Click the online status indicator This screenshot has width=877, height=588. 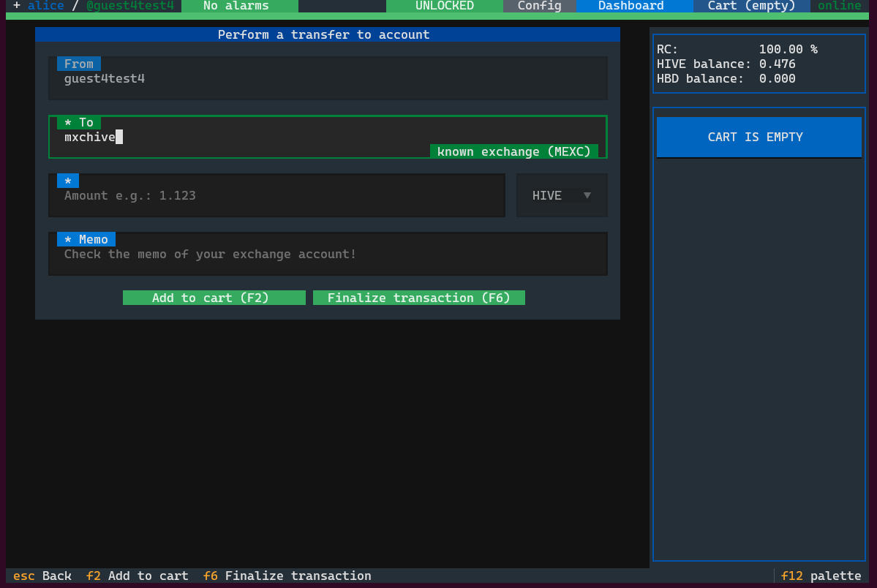coord(839,6)
